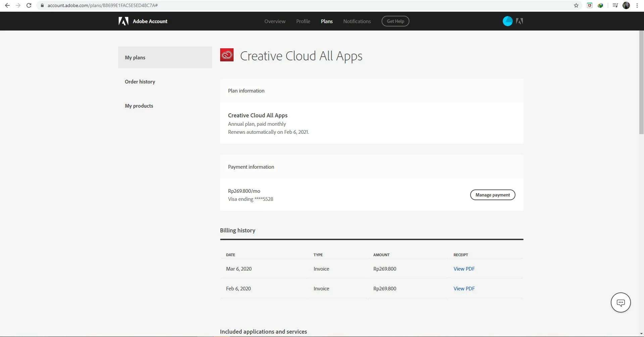The width and height of the screenshot is (644, 337).
Task: Click the Renews automatically on Feb 6, 2021 text
Action: pos(268,132)
